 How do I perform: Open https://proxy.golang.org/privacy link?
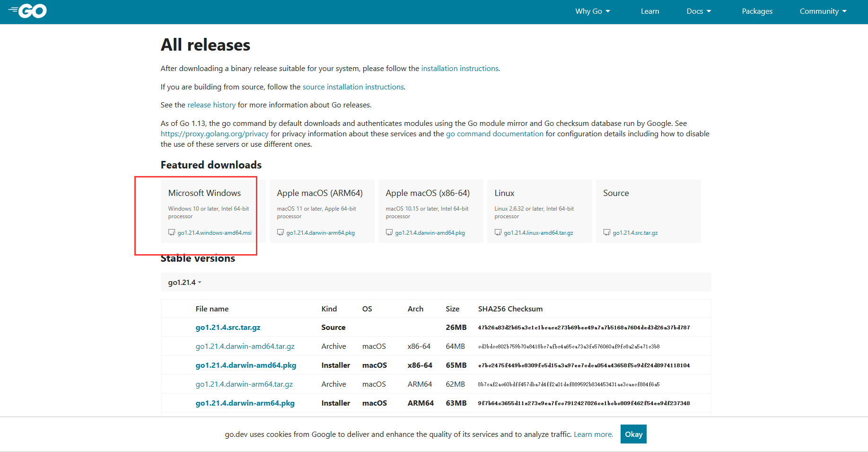click(215, 134)
